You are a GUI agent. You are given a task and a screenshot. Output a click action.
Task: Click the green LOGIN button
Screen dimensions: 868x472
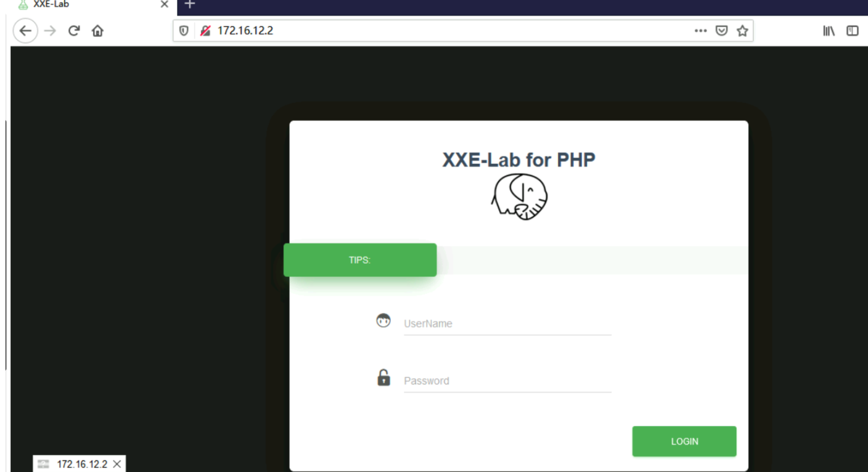tap(684, 441)
